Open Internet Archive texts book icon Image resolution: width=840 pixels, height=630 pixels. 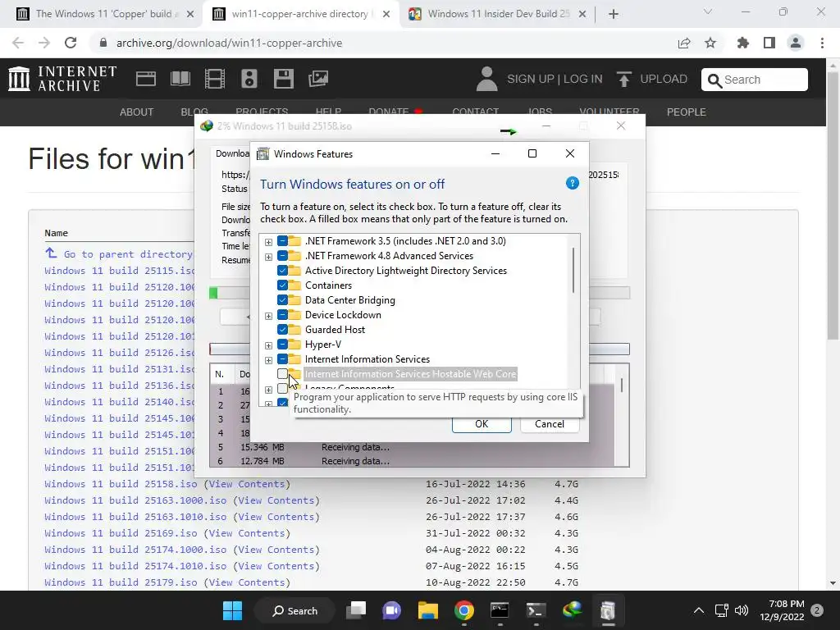coord(180,79)
